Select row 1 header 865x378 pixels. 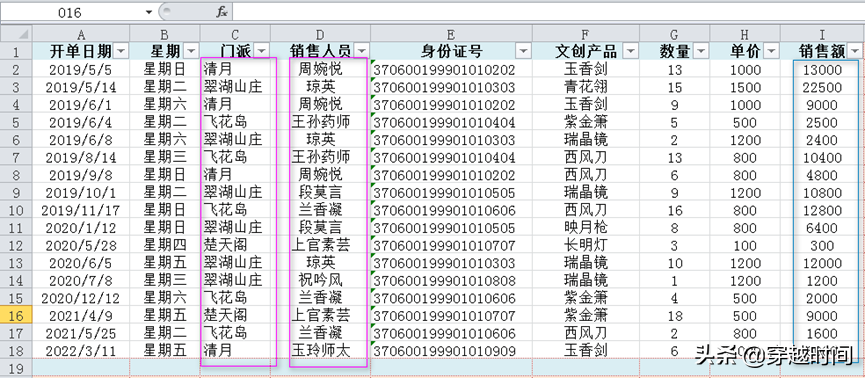tap(16, 52)
